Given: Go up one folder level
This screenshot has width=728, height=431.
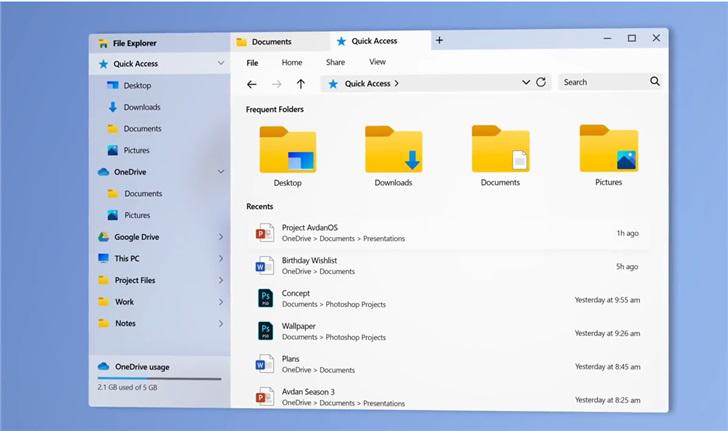Looking at the screenshot, I should [301, 84].
